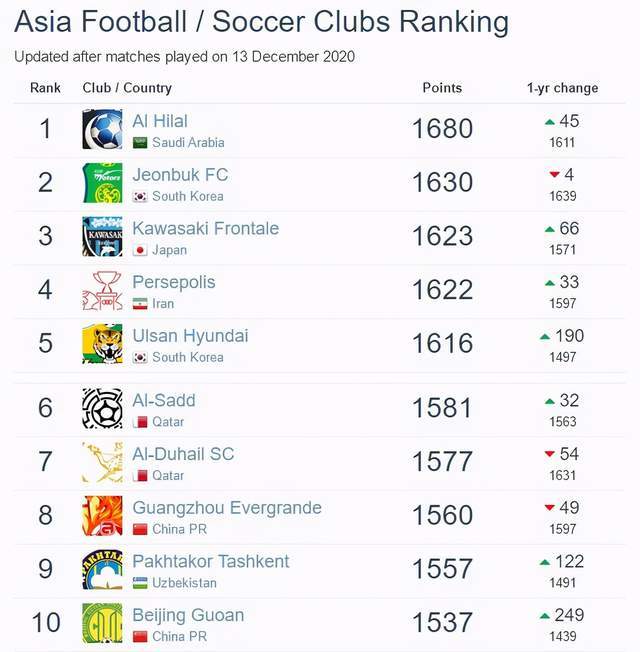
Task: Open the Uzbekistan country link
Action: [x=184, y=583]
